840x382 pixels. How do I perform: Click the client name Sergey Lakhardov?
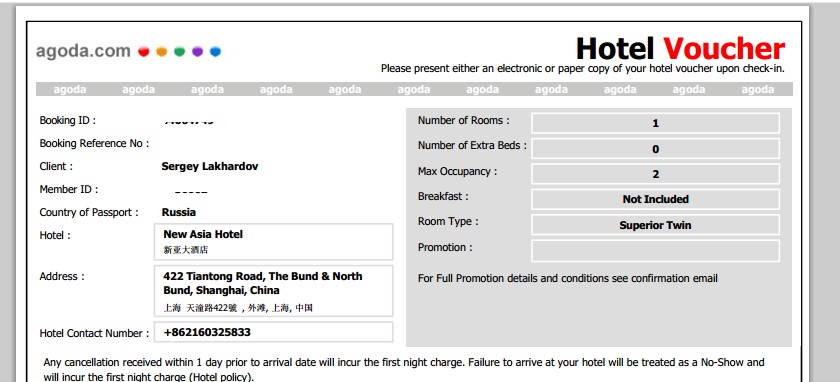(x=209, y=167)
